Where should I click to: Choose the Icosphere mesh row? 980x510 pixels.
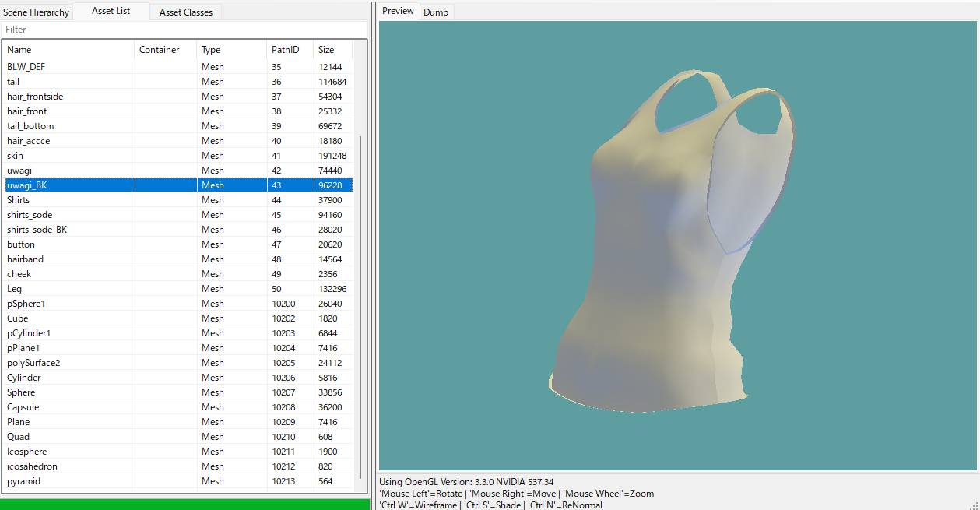(28, 452)
